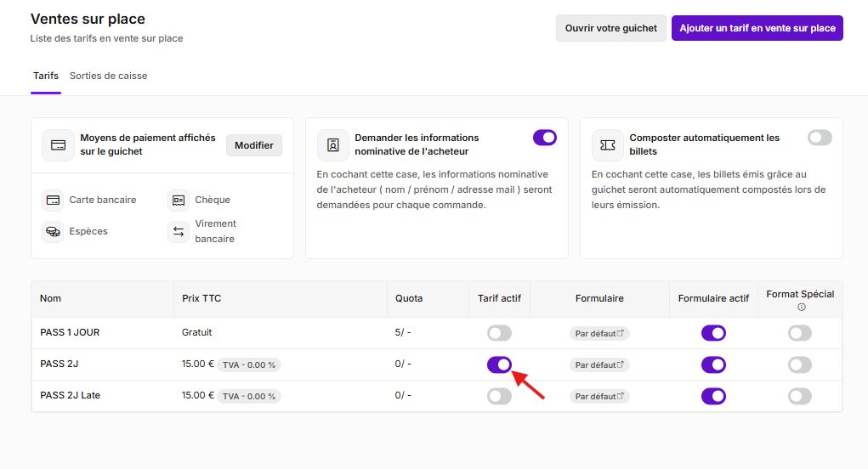Activate Tarif actif for PASS 1 JOUR
The height and width of the screenshot is (469, 868).
(499, 333)
